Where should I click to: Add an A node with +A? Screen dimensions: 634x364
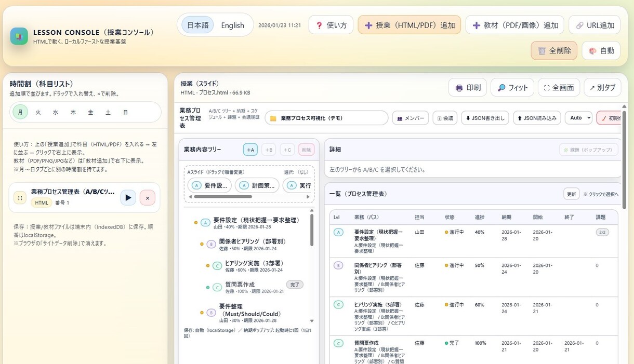click(250, 150)
